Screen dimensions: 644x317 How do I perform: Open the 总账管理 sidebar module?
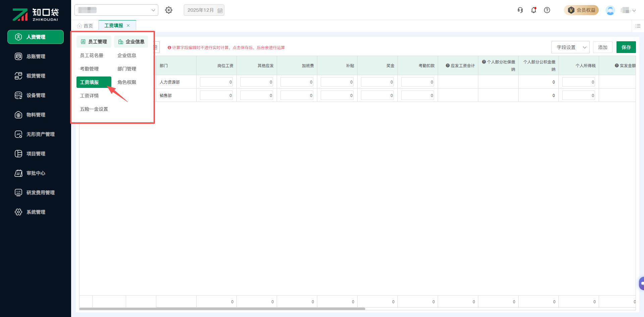click(36, 56)
